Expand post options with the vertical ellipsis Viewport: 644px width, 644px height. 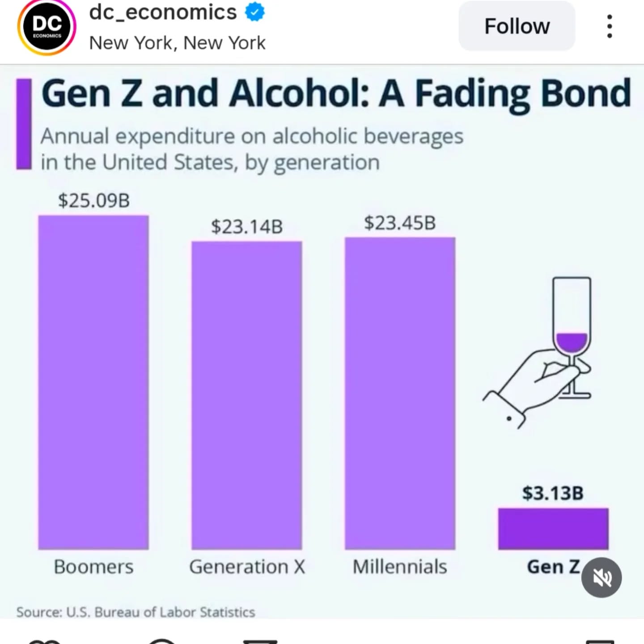[x=609, y=26]
